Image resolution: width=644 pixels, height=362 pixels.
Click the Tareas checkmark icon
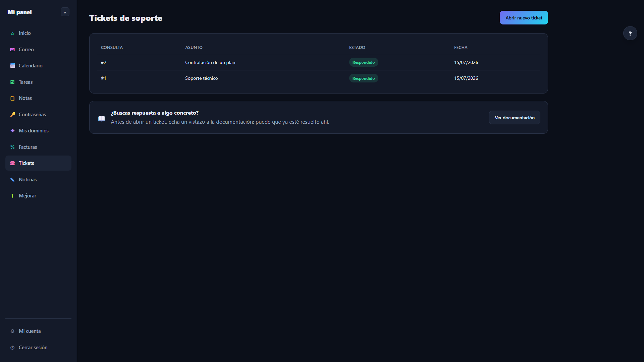[12, 82]
